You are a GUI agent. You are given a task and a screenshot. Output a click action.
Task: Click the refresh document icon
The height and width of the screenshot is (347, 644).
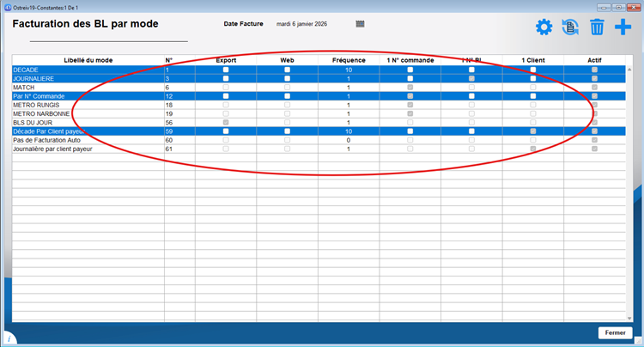pos(570,27)
